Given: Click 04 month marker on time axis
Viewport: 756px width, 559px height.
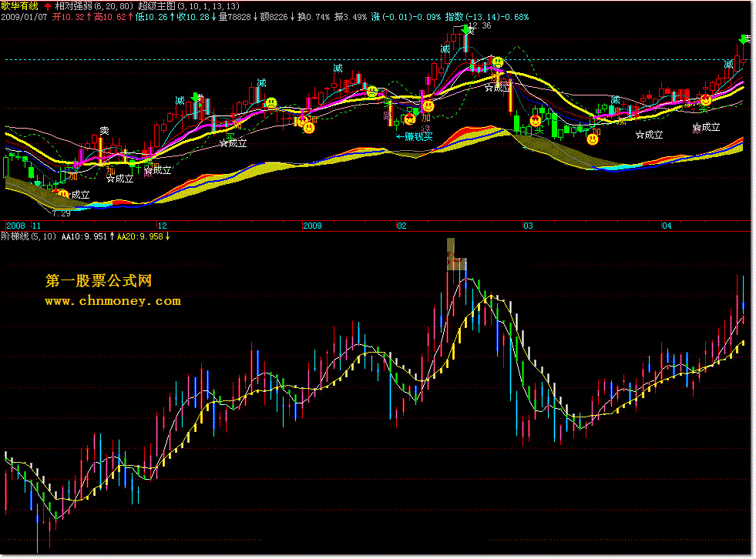Looking at the screenshot, I should 667,226.
